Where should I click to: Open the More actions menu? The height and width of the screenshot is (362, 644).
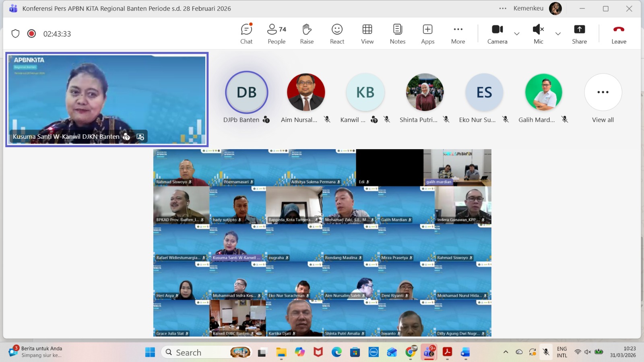pos(458,34)
